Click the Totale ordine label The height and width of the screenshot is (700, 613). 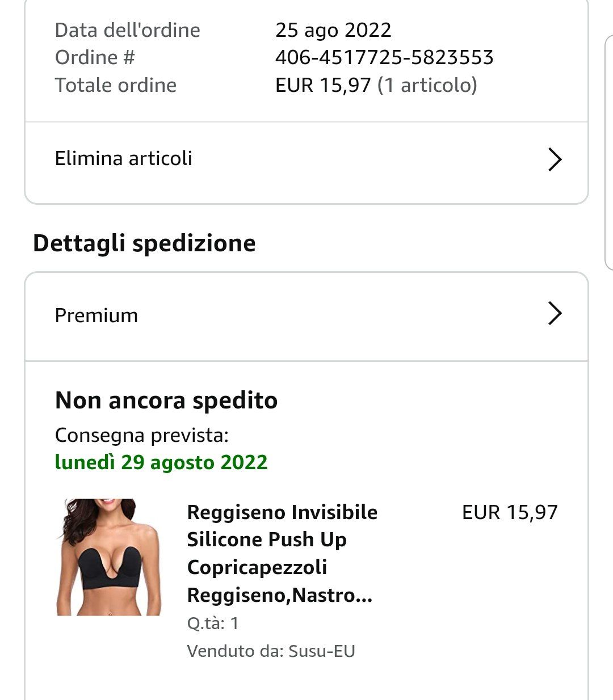pyautogui.click(x=116, y=85)
